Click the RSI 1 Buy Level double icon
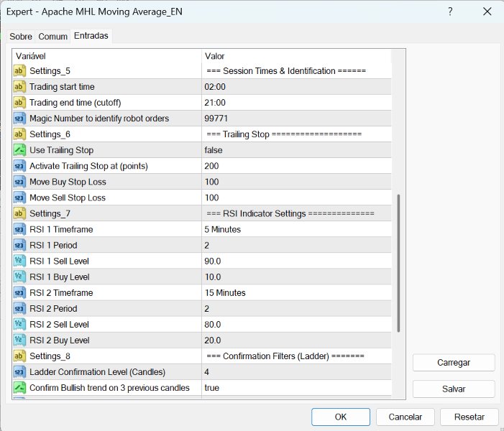Viewport: 504px width, 431px height. [19, 277]
